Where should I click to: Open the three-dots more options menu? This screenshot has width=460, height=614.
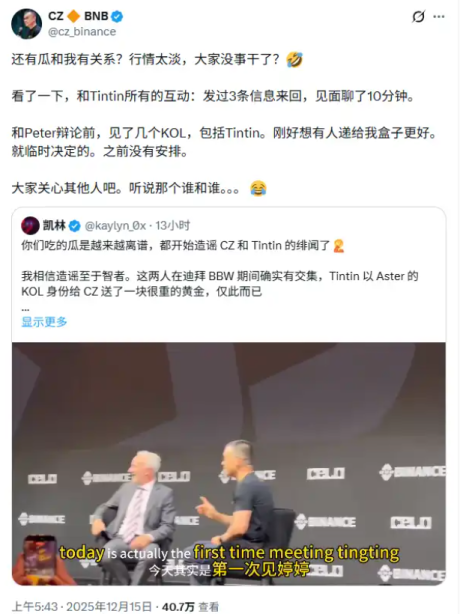[x=439, y=16]
